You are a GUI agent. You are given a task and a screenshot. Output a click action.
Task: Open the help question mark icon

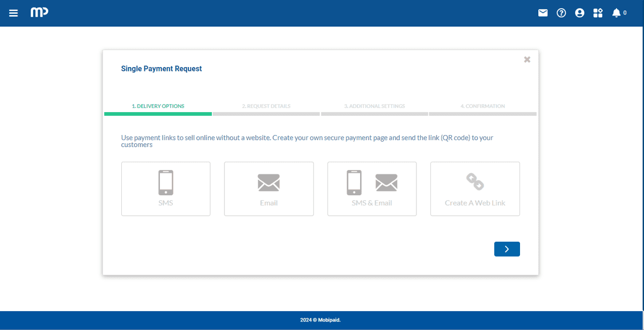561,13
